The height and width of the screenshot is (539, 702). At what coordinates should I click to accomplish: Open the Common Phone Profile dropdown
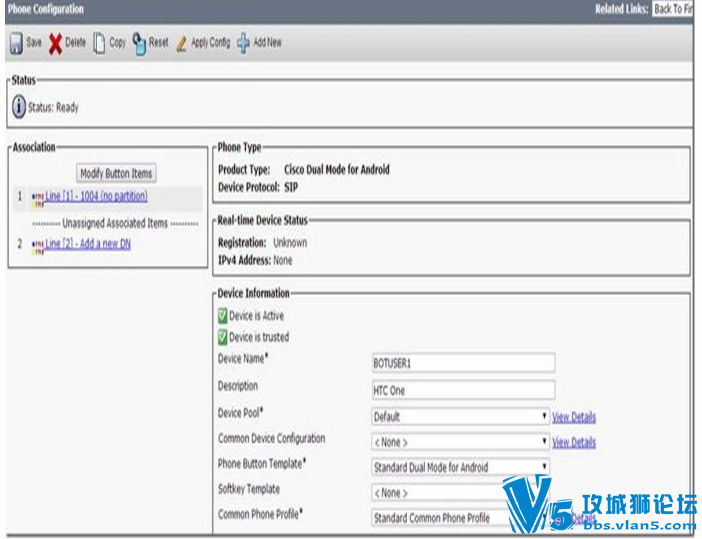pos(460,518)
